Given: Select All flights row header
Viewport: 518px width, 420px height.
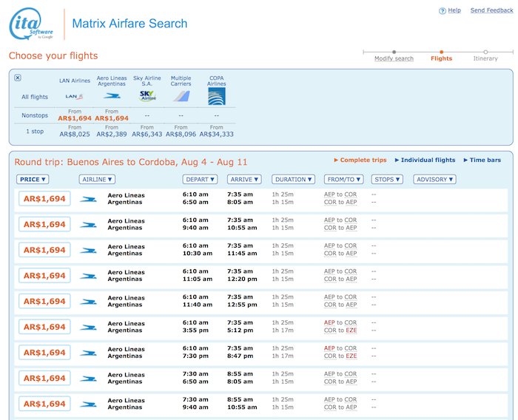Looking at the screenshot, I should 35,97.
